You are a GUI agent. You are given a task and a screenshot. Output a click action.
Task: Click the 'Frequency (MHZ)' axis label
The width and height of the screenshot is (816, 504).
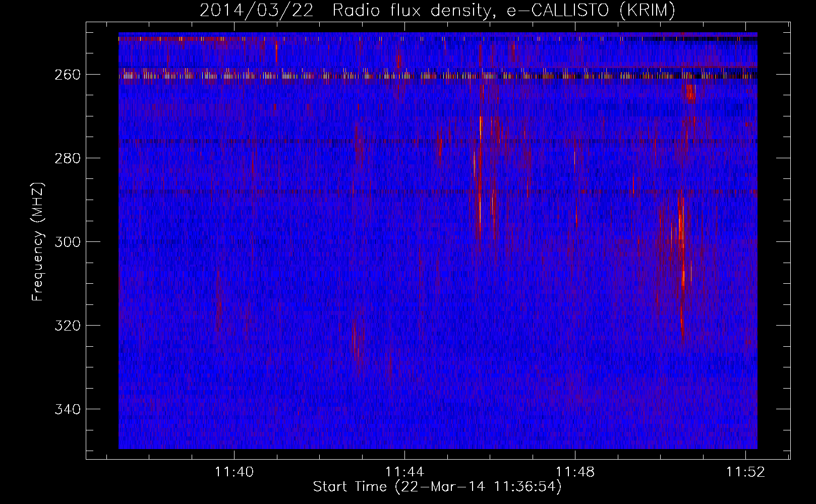tap(38, 241)
